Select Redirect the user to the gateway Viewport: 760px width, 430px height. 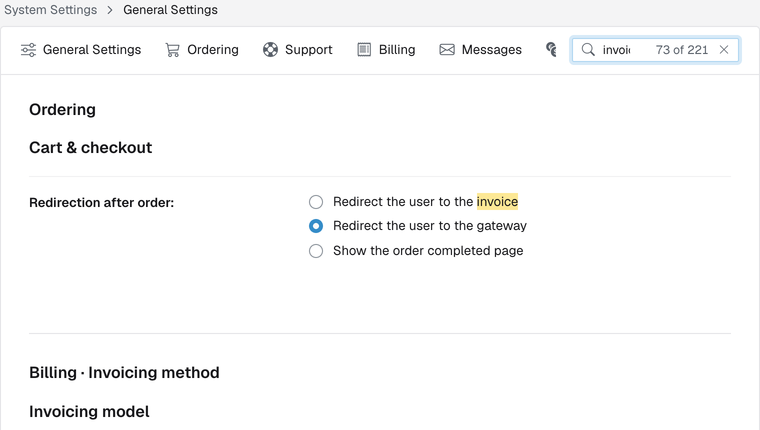(316, 226)
